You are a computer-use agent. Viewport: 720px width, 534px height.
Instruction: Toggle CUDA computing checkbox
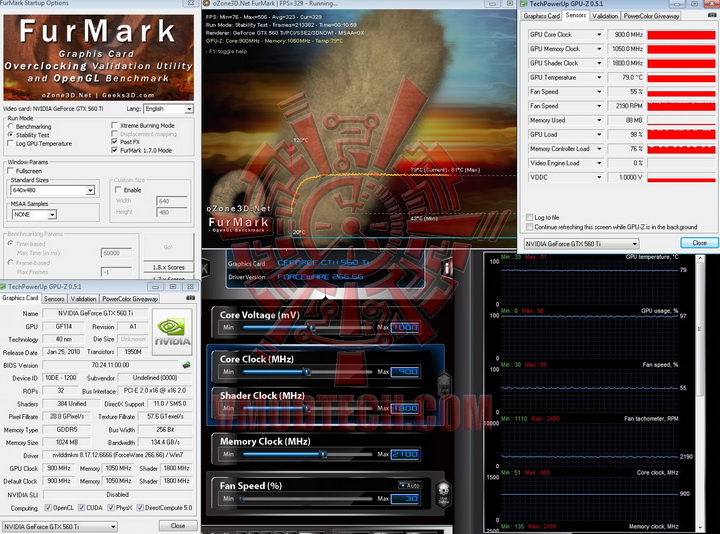[81, 507]
